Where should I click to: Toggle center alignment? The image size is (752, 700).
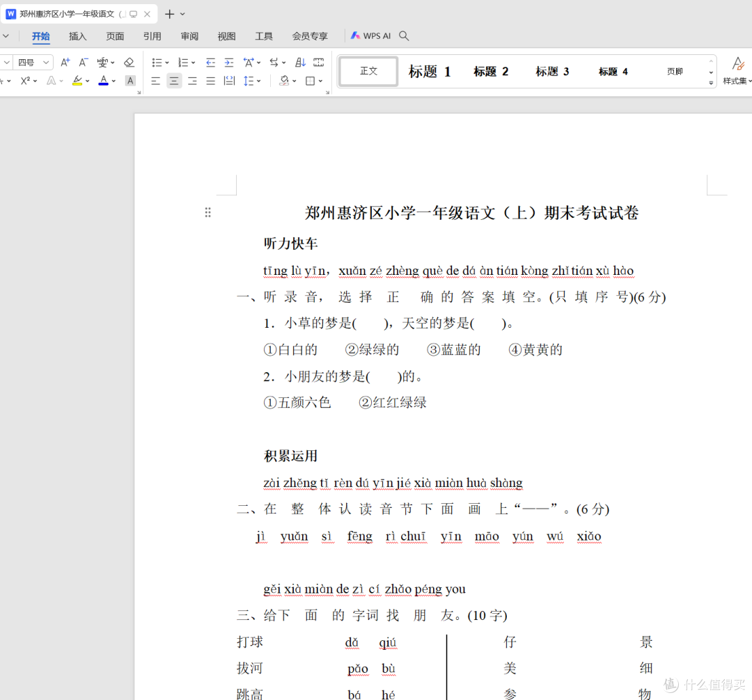tap(174, 81)
